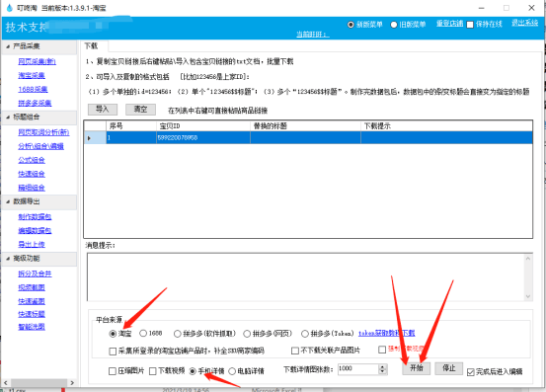
Task: Collapse the 产品采集 sidebar group
Action: click(x=8, y=46)
